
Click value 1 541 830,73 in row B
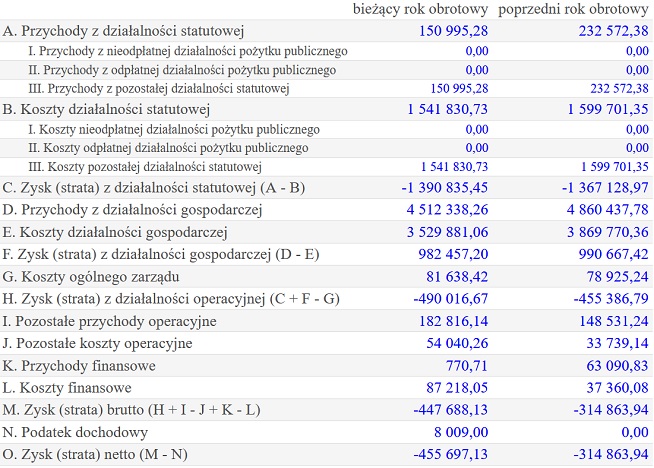(x=448, y=109)
